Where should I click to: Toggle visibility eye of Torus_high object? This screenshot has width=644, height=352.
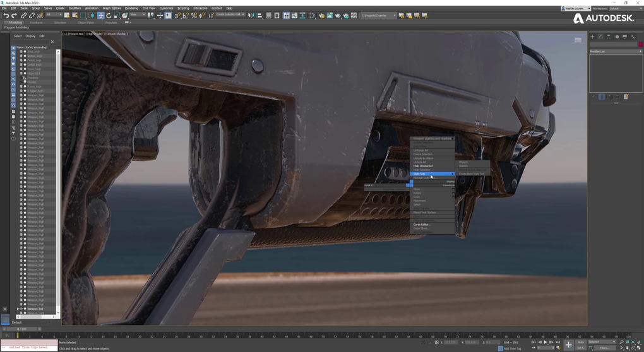[21, 86]
